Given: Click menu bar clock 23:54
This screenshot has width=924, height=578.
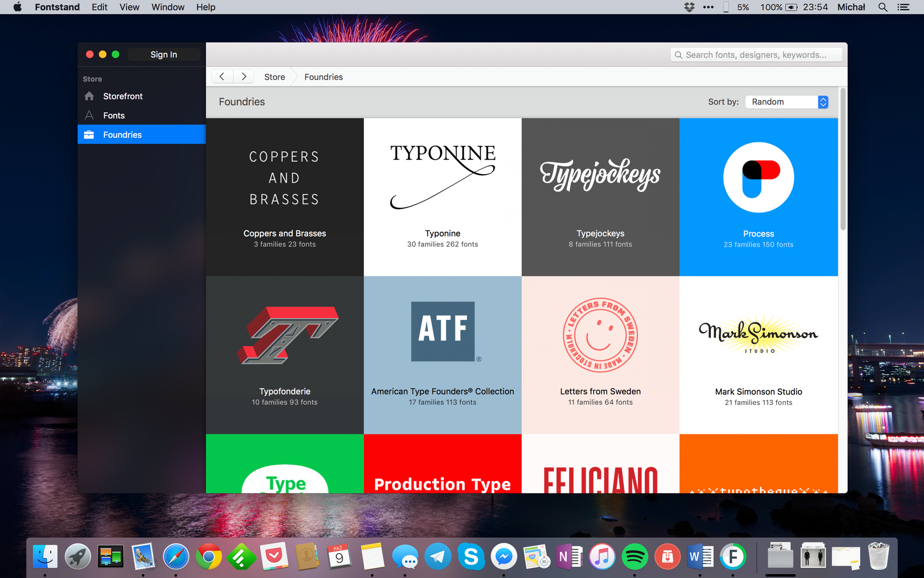Looking at the screenshot, I should pyautogui.click(x=815, y=7).
